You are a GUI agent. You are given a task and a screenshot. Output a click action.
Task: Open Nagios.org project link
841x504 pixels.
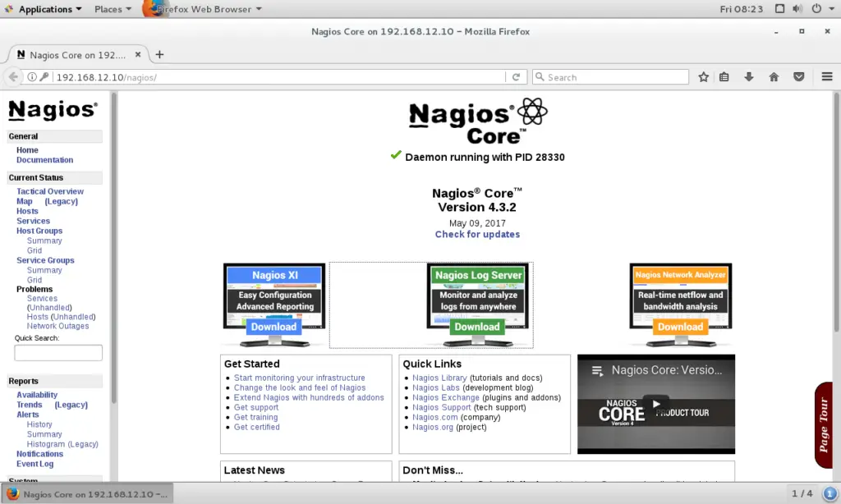pos(433,428)
